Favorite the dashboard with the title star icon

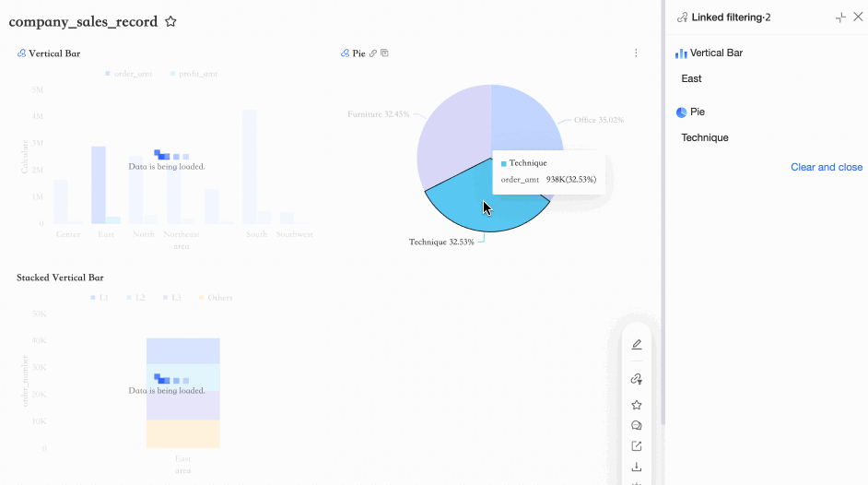[170, 21]
